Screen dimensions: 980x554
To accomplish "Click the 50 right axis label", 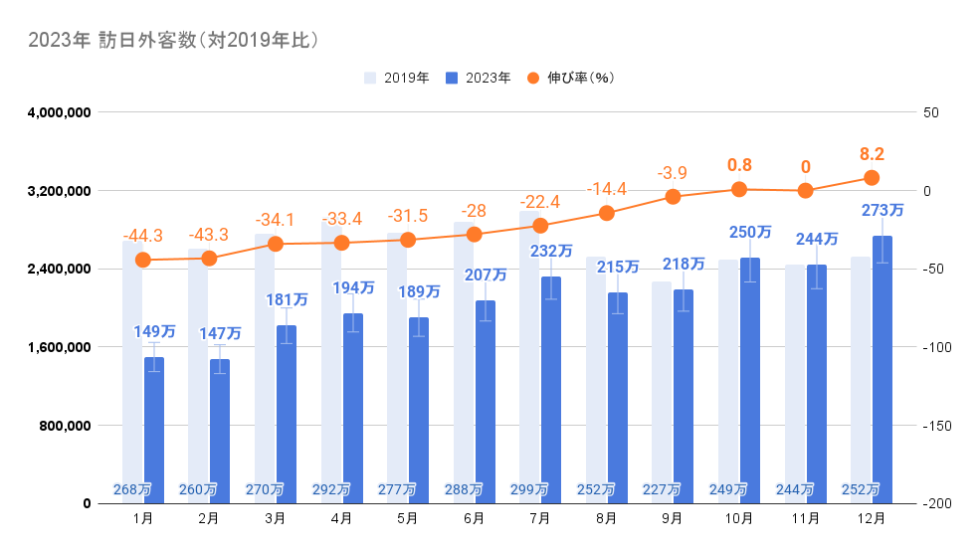I will point(931,112).
